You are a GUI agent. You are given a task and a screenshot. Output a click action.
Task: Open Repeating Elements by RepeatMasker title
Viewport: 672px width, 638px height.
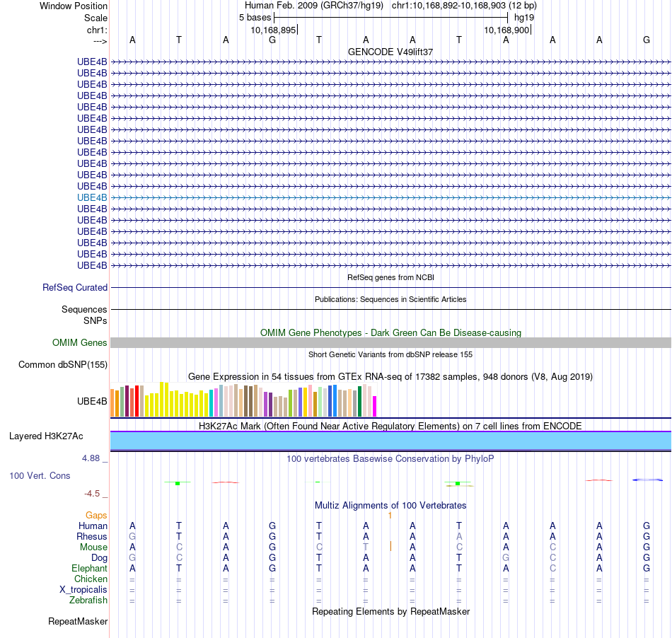click(390, 611)
